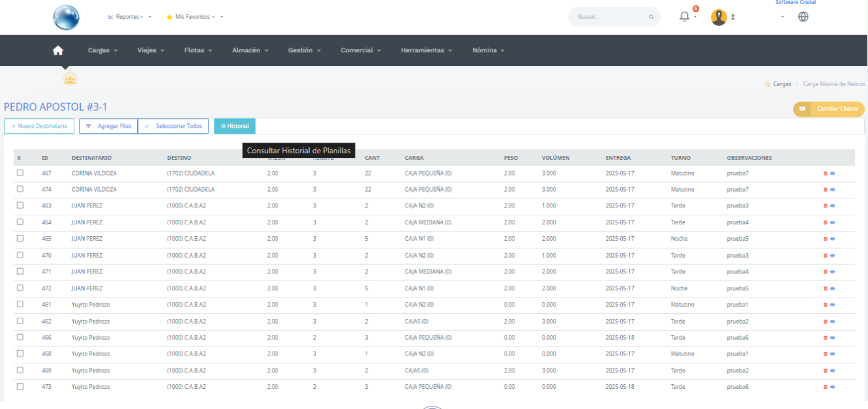Screen dimensions: 868x409
Task: Mark checkbox for row 466
Action: (x=20, y=337)
